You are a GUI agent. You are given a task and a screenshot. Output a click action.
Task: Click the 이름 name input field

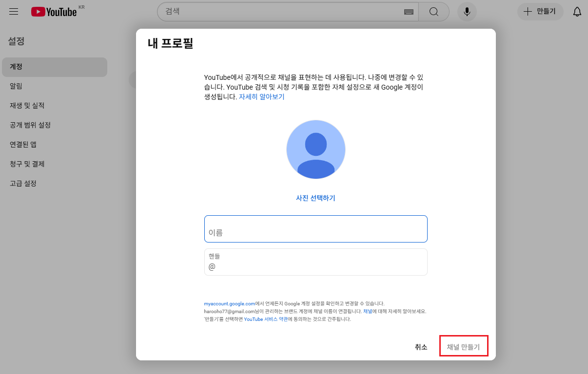point(315,229)
